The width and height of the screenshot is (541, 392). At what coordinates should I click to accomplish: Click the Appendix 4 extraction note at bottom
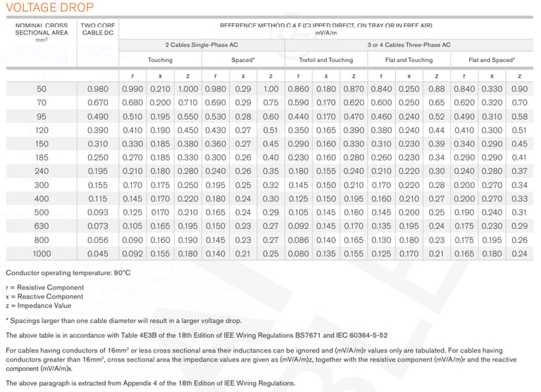pos(151,384)
